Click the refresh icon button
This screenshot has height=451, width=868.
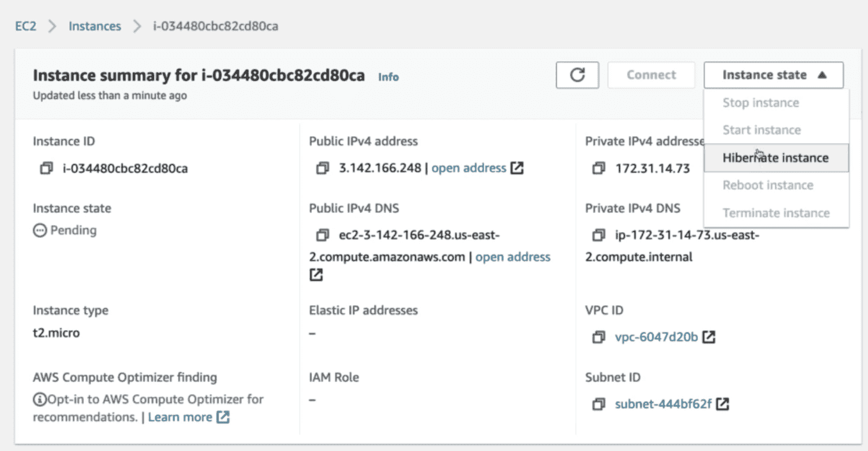[x=577, y=75]
